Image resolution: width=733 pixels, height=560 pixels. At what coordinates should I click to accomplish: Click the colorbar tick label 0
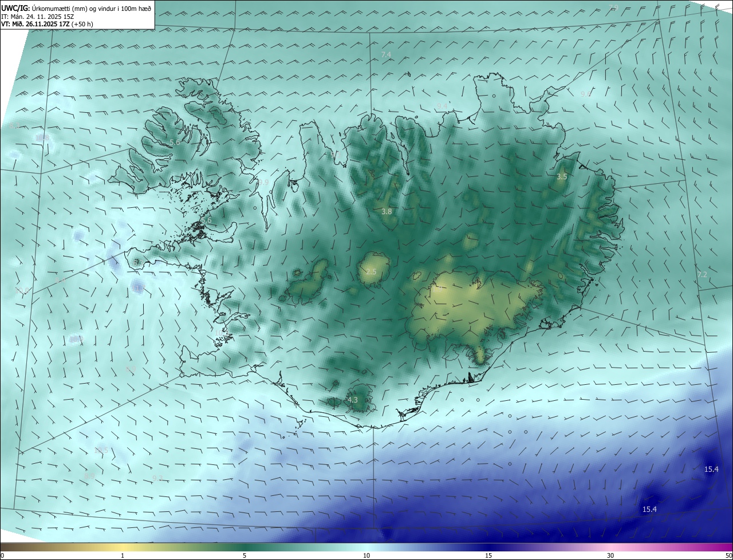[x=2, y=555]
